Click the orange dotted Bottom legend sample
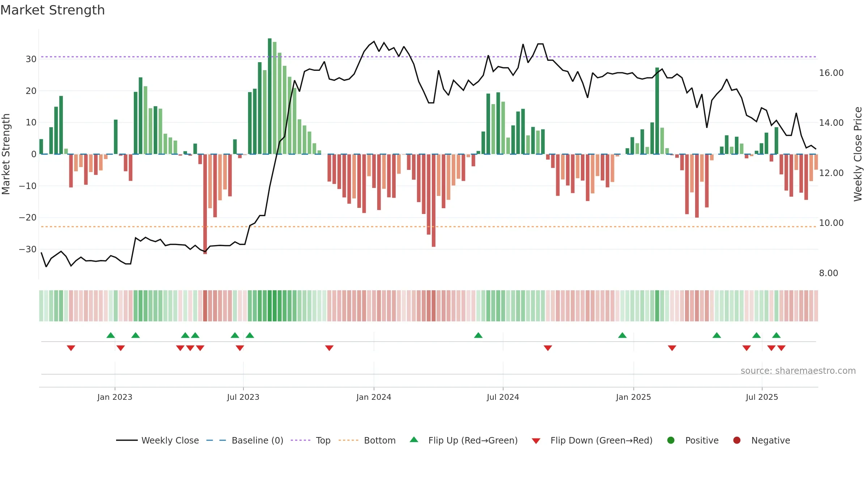 click(348, 440)
